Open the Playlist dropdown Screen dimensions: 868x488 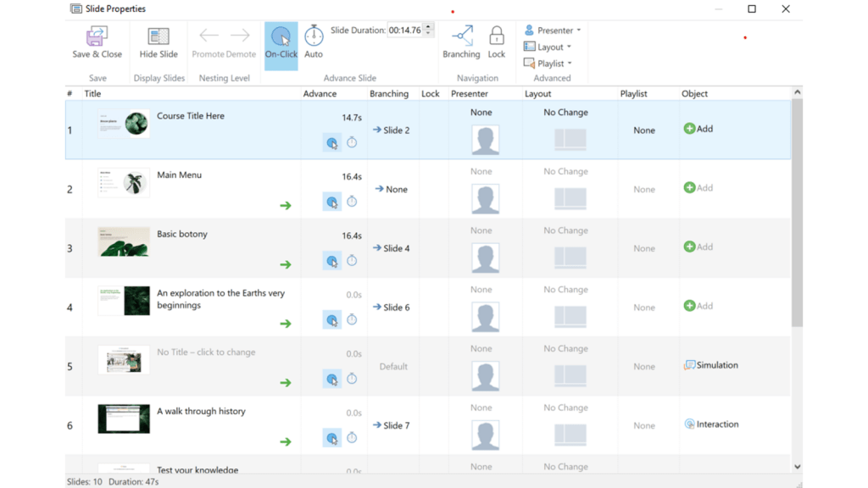click(x=548, y=64)
